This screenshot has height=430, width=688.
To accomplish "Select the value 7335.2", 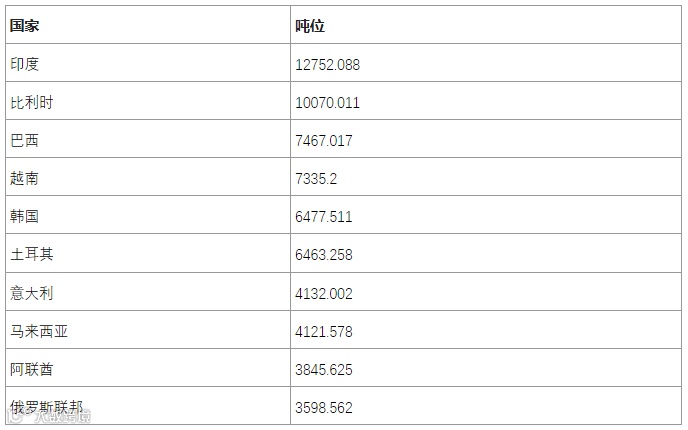I will pyautogui.click(x=316, y=179).
